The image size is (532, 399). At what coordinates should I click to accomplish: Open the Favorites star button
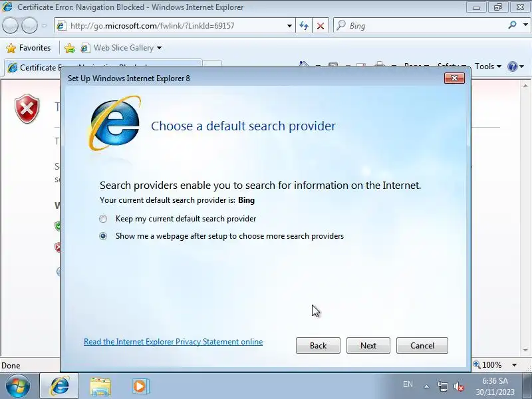click(29, 48)
